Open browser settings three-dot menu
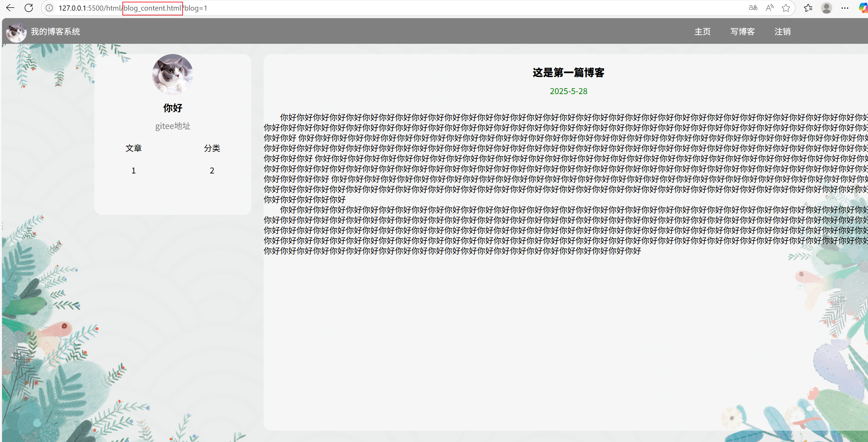The image size is (868, 442). [845, 8]
